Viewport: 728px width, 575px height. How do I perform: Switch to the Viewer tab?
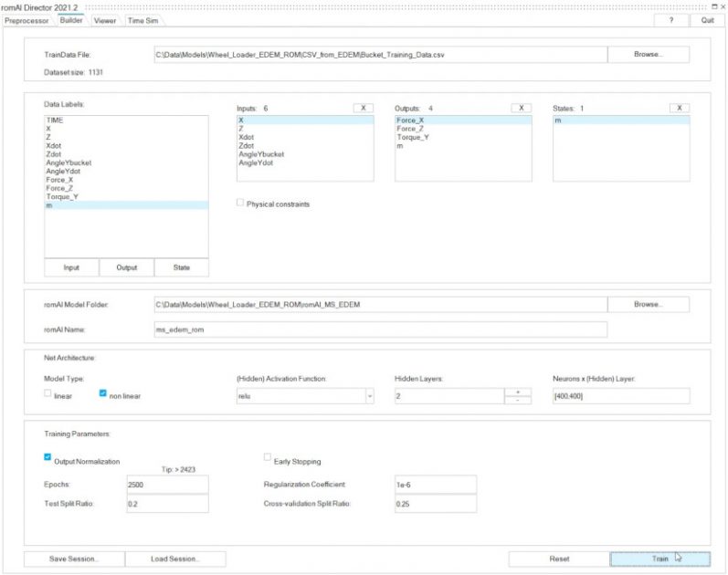pyautogui.click(x=105, y=20)
